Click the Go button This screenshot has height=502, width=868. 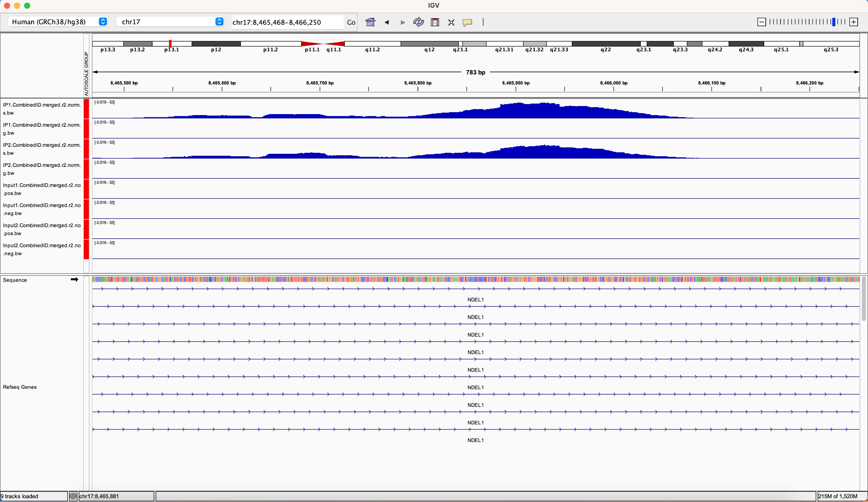pos(351,22)
